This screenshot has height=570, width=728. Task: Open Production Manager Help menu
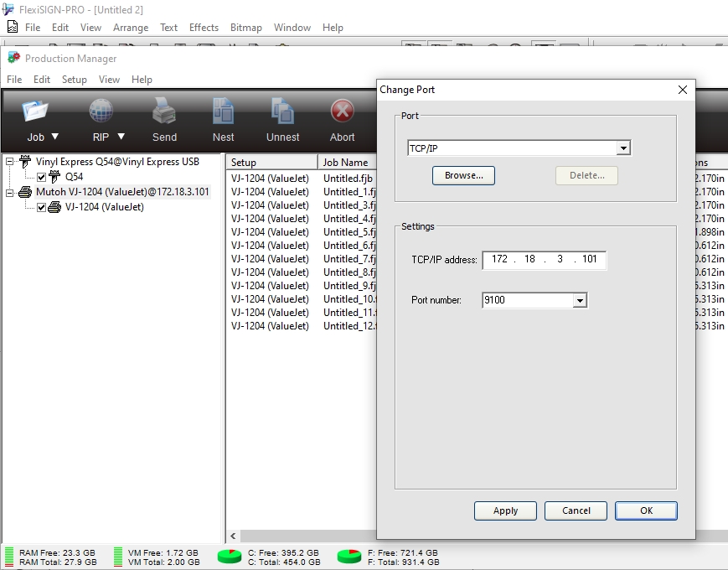(142, 80)
